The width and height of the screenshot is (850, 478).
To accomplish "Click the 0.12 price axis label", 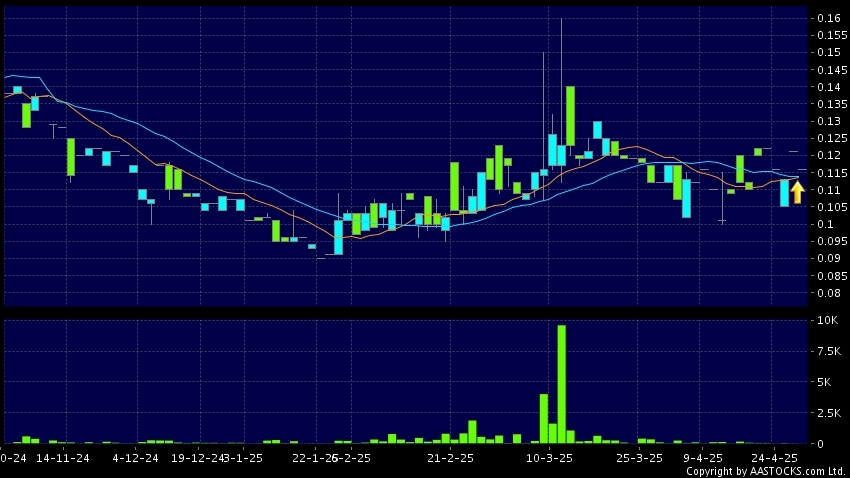I will (x=829, y=156).
